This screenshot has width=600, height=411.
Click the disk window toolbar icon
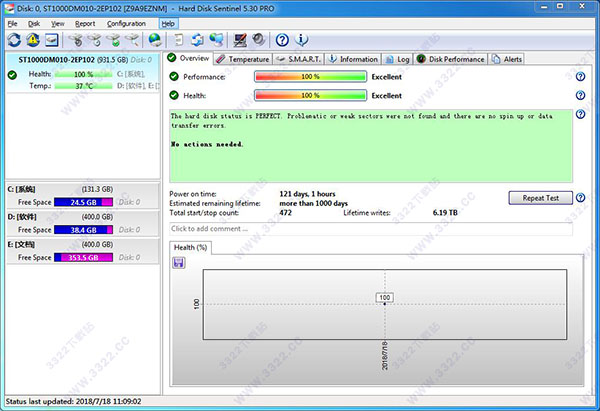(x=52, y=40)
